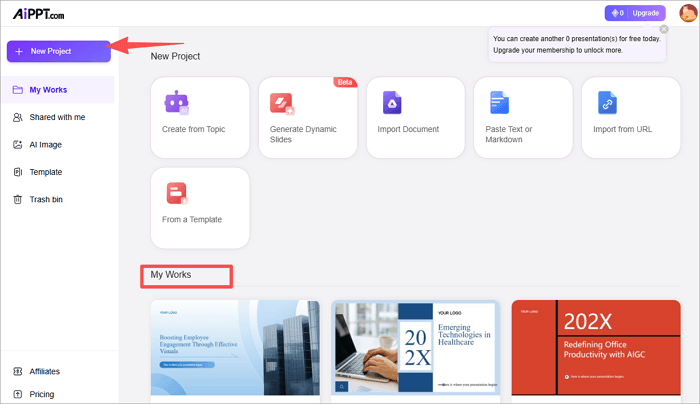This screenshot has height=404, width=700.
Task: Open the Trash bin
Action: [x=46, y=200]
